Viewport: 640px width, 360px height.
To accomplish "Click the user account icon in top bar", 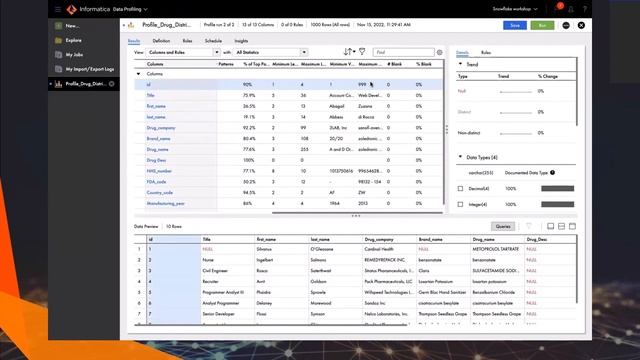I will [x=571, y=9].
